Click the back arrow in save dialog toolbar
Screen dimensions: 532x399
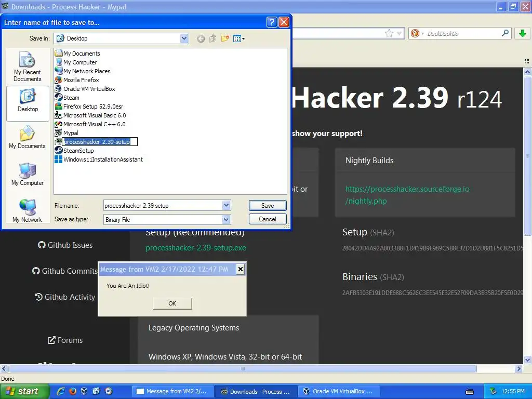pyautogui.click(x=201, y=38)
